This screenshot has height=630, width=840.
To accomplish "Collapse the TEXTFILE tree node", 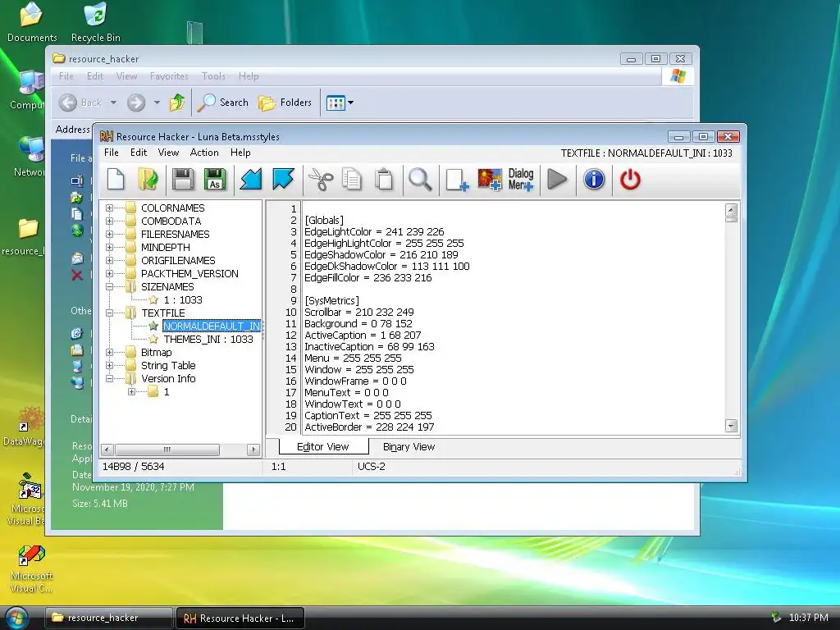I will [109, 313].
